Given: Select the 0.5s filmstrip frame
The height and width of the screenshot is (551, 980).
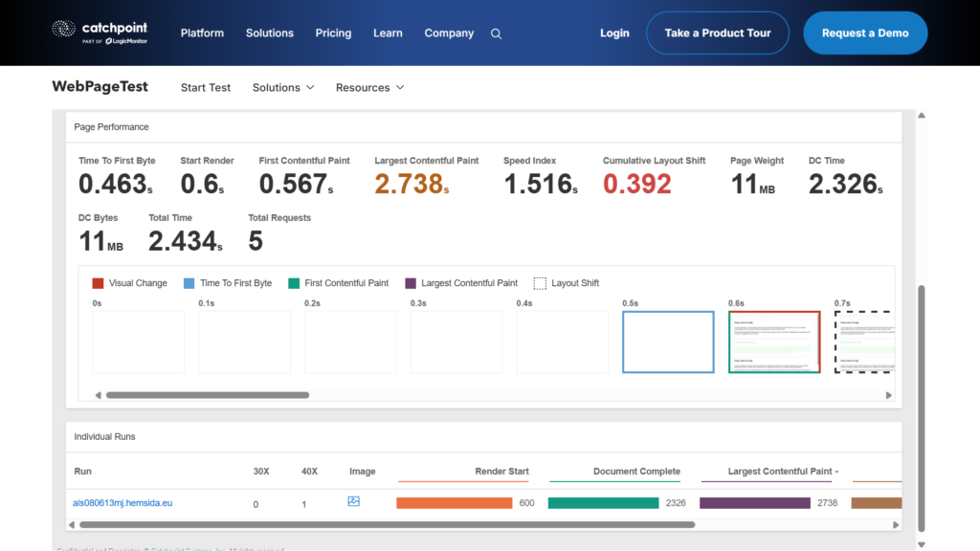Looking at the screenshot, I should pos(668,342).
